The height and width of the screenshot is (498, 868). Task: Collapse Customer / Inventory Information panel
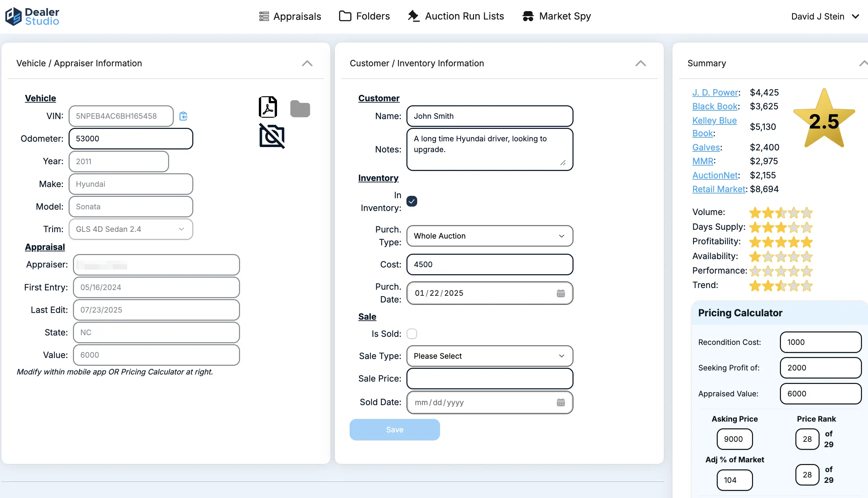640,63
